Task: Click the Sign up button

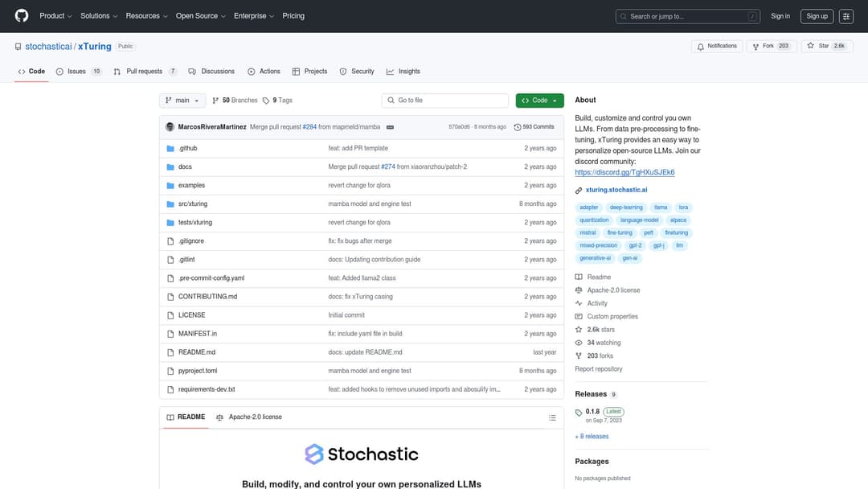Action: click(817, 16)
